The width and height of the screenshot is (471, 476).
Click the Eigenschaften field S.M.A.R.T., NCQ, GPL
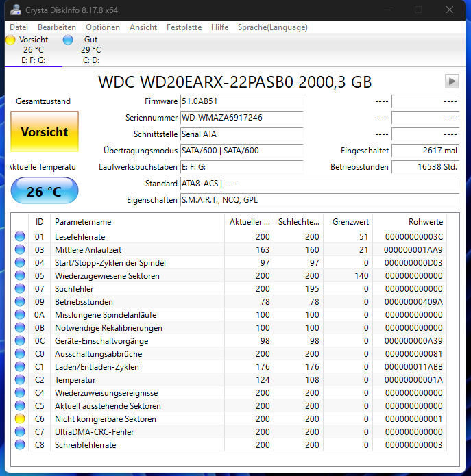(x=319, y=200)
